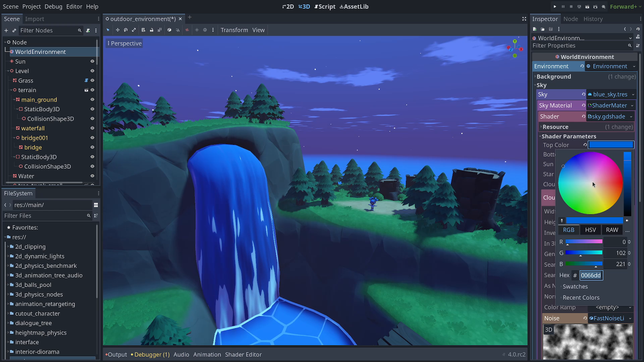
Task: Toggle visibility of Grass node
Action: coord(93,80)
